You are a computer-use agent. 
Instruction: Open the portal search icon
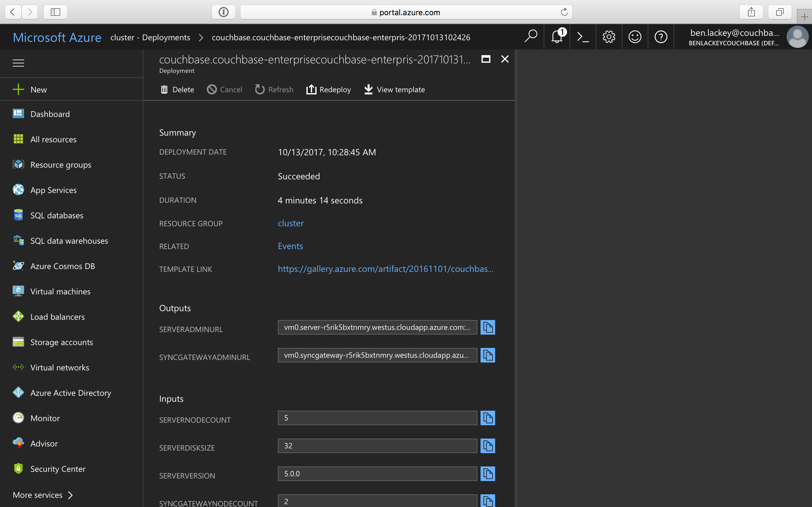click(531, 36)
